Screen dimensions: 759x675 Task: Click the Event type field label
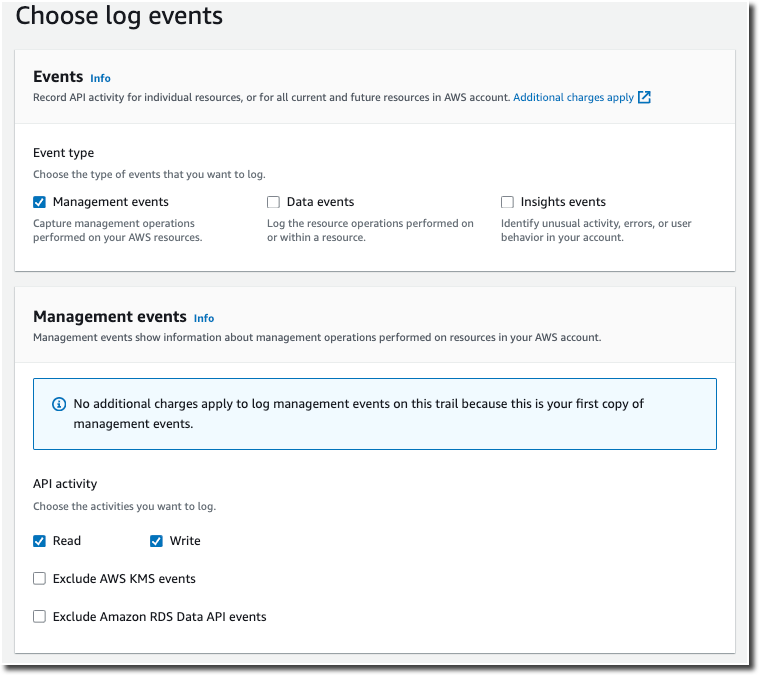[64, 153]
